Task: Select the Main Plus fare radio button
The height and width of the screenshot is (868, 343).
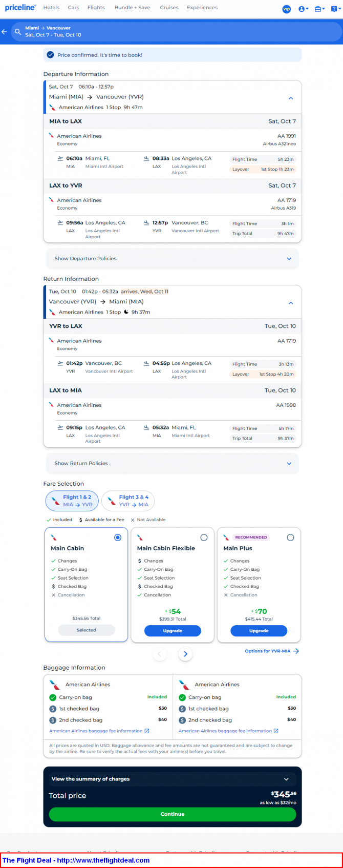Action: 290,538
